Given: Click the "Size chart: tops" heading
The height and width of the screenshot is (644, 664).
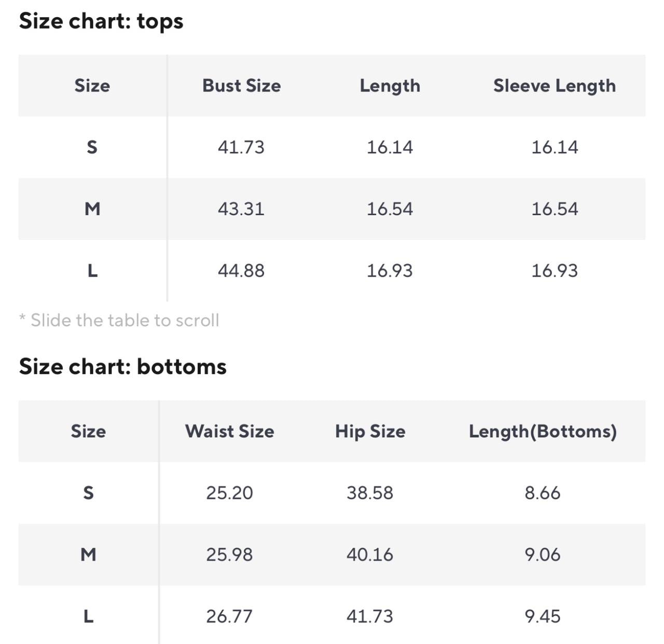Looking at the screenshot, I should point(101,21).
